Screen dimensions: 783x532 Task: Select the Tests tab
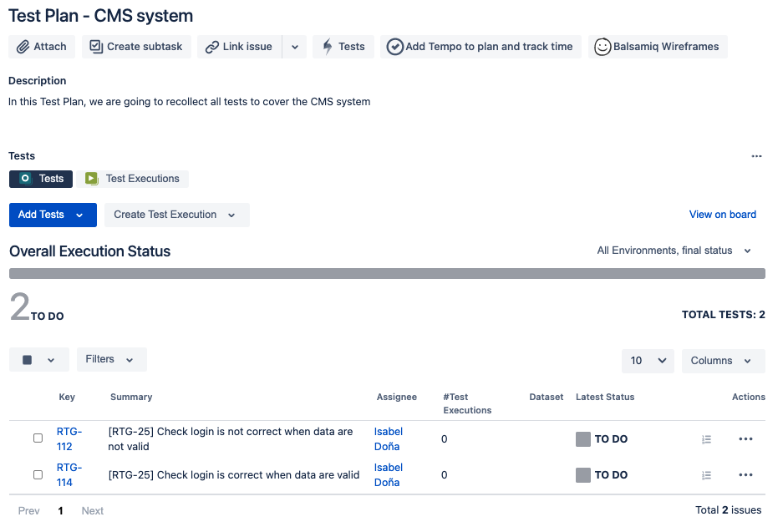click(x=41, y=179)
